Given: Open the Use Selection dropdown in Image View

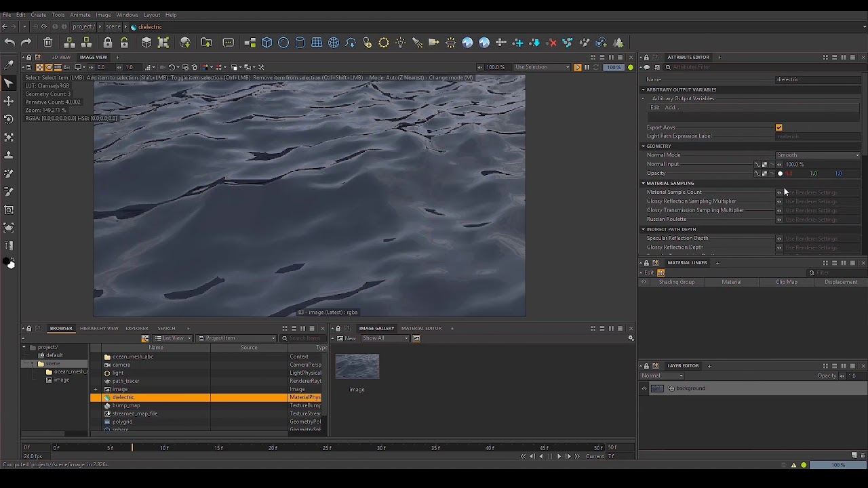Looking at the screenshot, I should coord(542,67).
